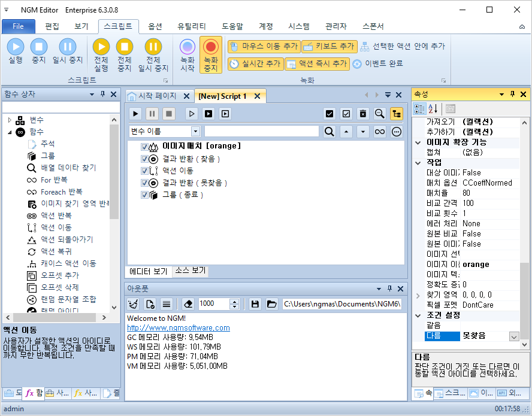The width and height of the screenshot is (532, 416).
Task: Click the editor toolbar stop button
Action: [x=168, y=114]
